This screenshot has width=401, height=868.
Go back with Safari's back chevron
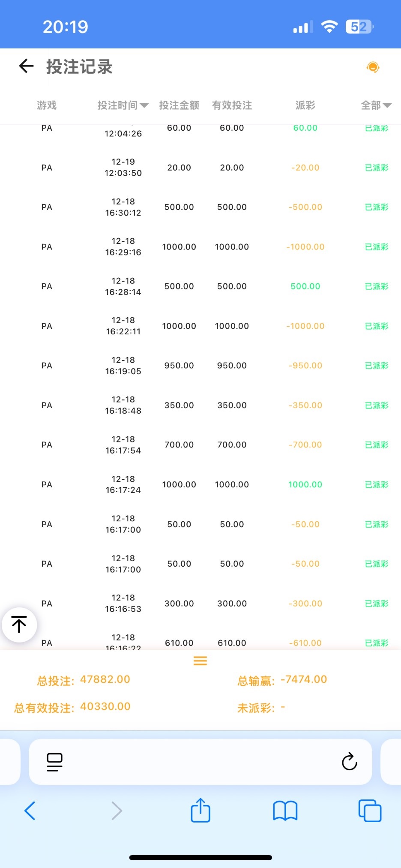(30, 811)
